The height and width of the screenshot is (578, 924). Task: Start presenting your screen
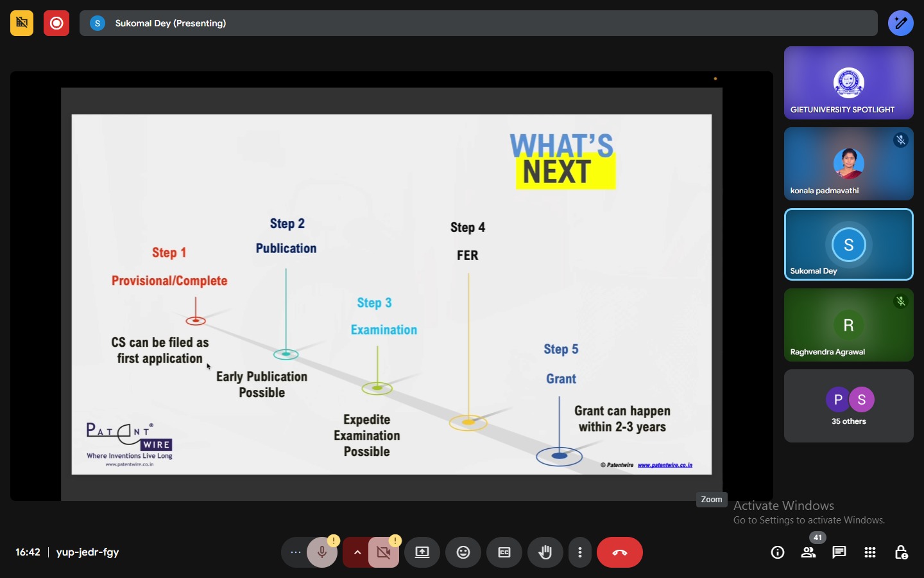[422, 552]
